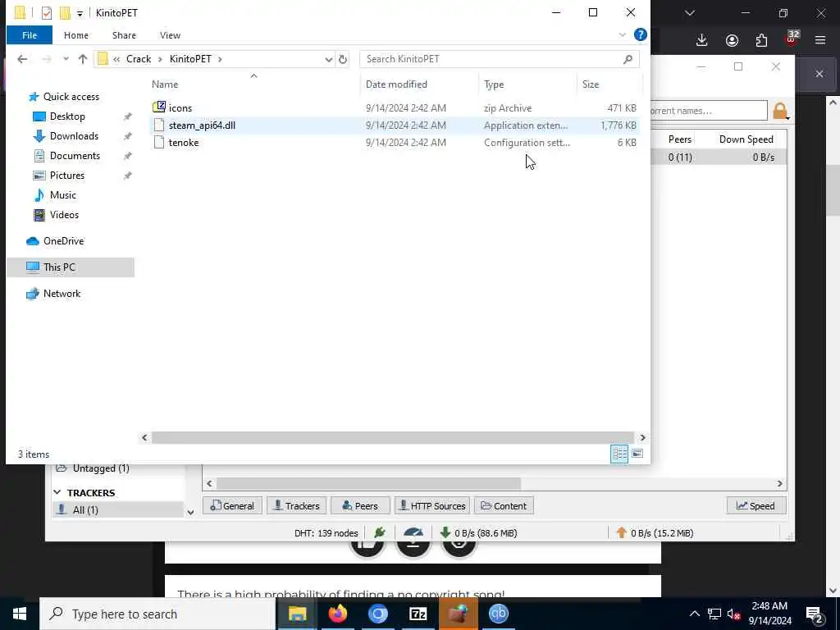Screen dimensions: 840x630
Task: Open Windows Start menu
Action: pyautogui.click(x=20, y=614)
